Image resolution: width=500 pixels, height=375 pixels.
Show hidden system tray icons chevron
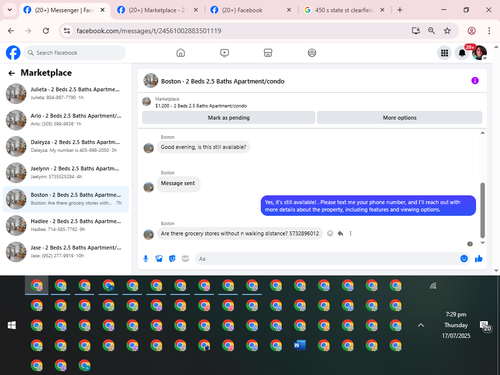pos(421,325)
